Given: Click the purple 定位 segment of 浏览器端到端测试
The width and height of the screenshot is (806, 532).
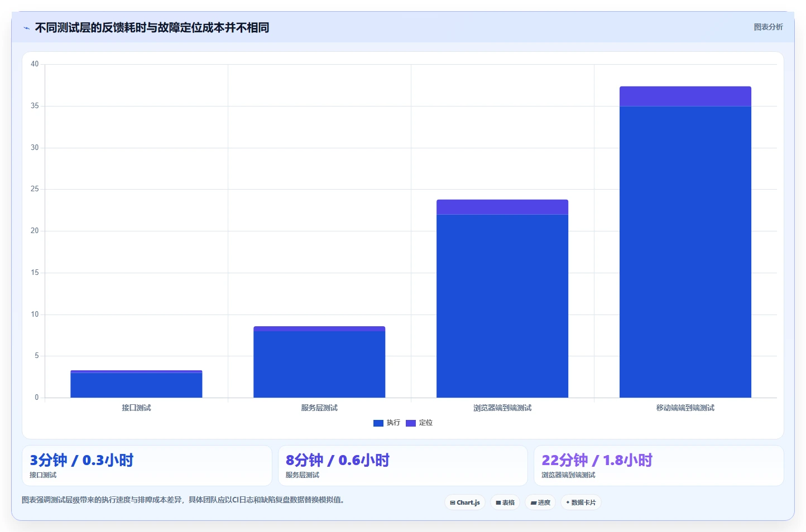Looking at the screenshot, I should click(502, 207).
